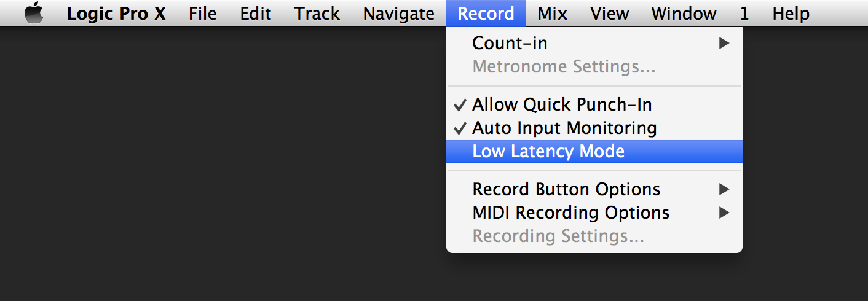Open the File menu
Image resolution: width=868 pixels, height=301 pixels.
[203, 14]
